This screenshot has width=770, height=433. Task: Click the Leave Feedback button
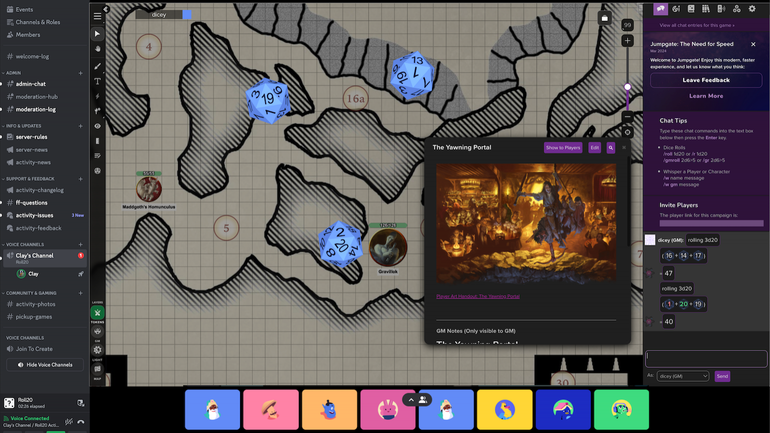(705, 80)
